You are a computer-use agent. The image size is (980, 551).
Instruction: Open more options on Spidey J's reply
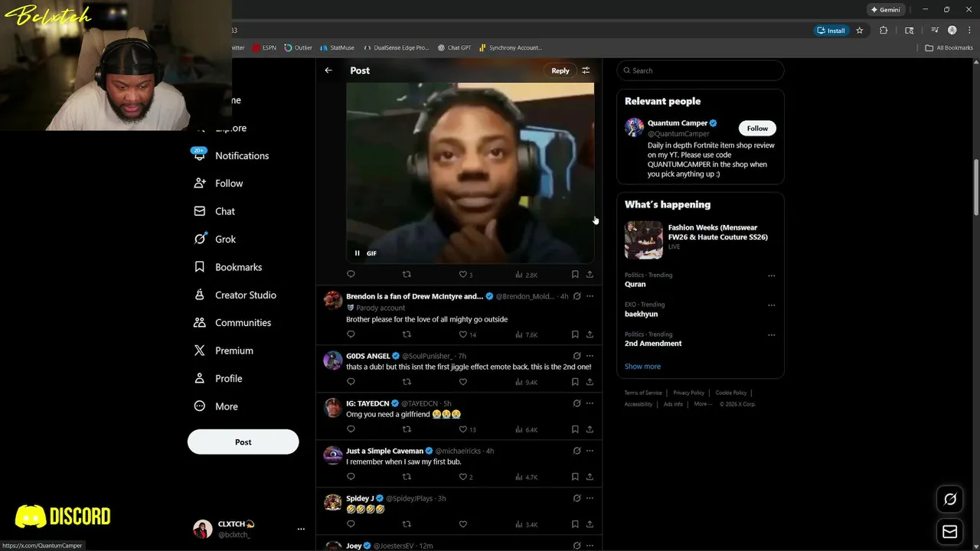pyautogui.click(x=590, y=498)
